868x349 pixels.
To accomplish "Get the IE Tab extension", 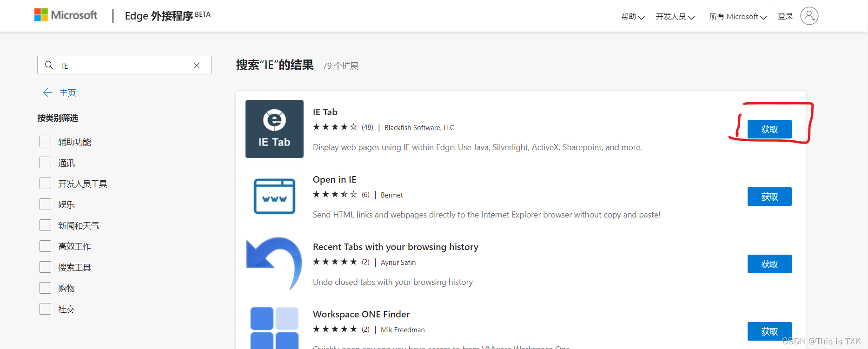I will pyautogui.click(x=769, y=129).
